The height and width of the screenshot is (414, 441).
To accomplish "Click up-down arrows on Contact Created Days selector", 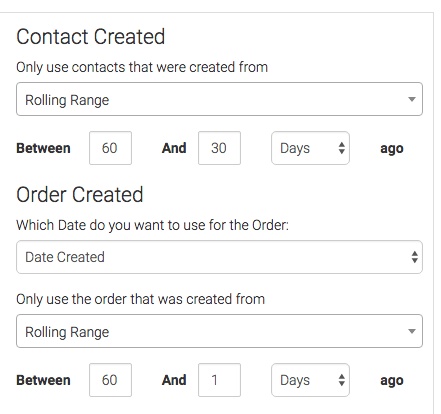I will [342, 148].
